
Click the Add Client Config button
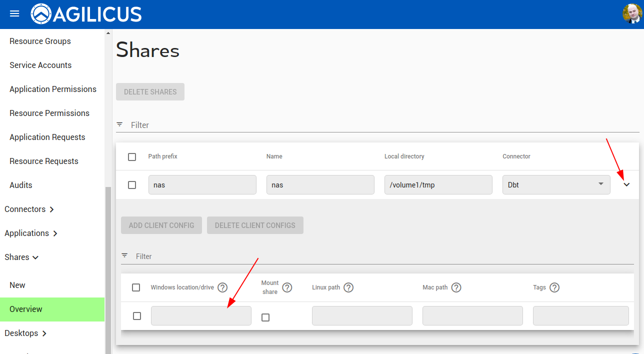(x=161, y=225)
